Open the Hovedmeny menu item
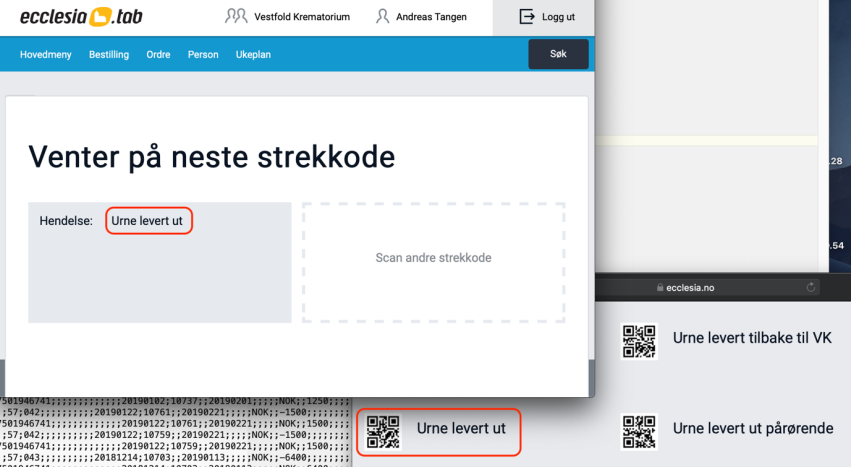Screen dimensions: 851x467 coord(46,54)
